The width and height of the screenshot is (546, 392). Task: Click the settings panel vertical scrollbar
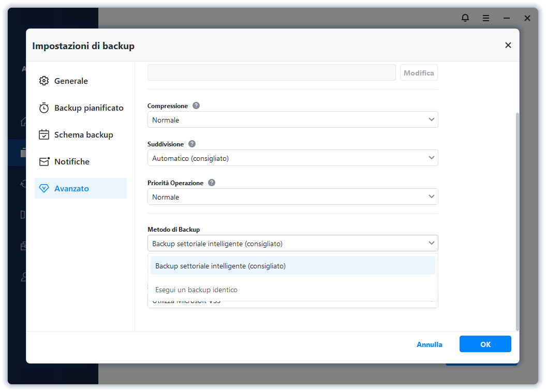tap(517, 217)
